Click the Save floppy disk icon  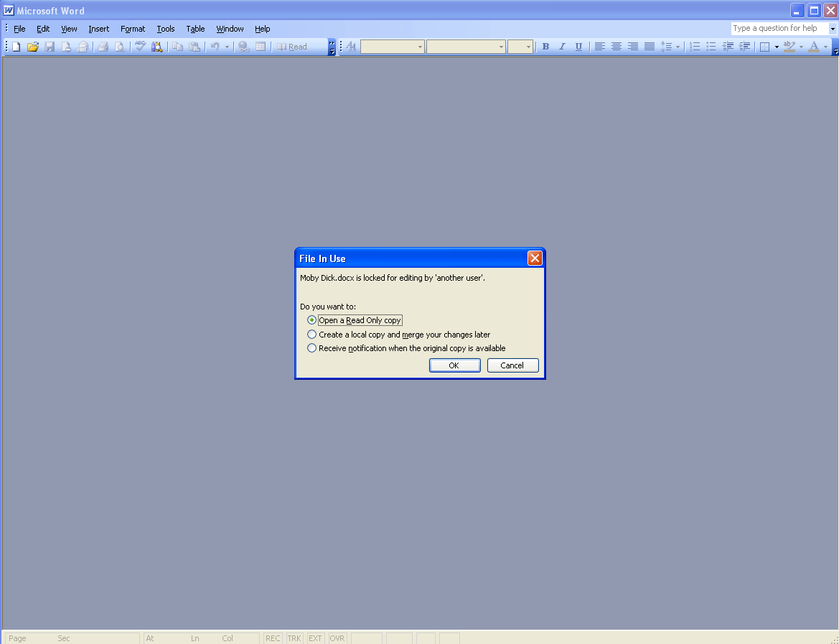click(x=50, y=47)
